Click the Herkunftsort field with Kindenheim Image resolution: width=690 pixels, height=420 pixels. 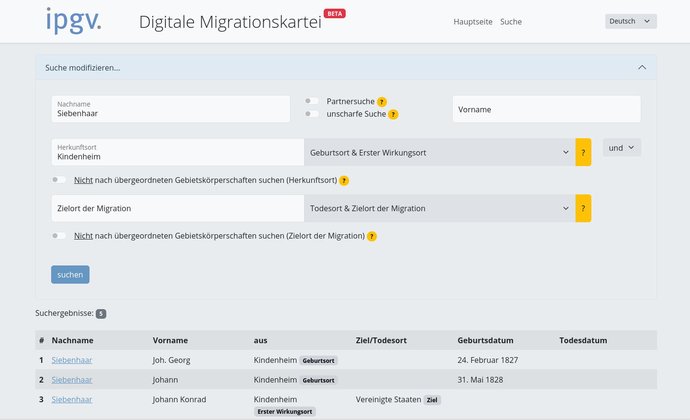pyautogui.click(x=178, y=152)
